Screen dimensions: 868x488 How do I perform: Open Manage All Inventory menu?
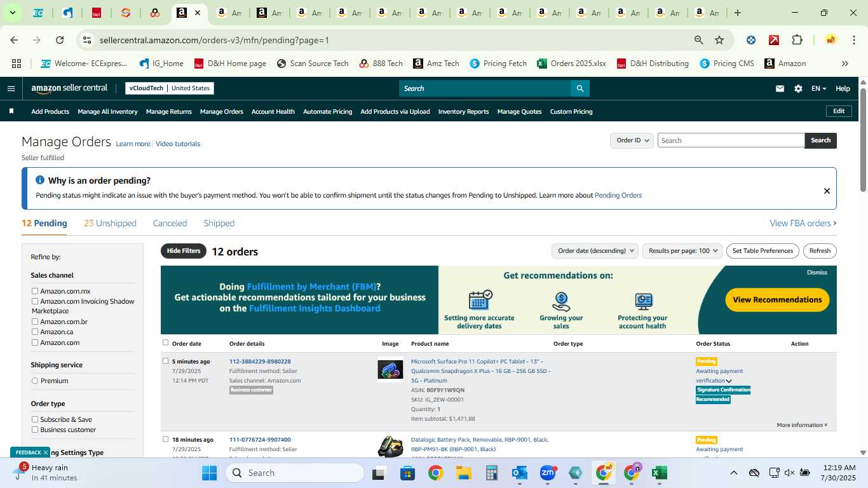(107, 111)
